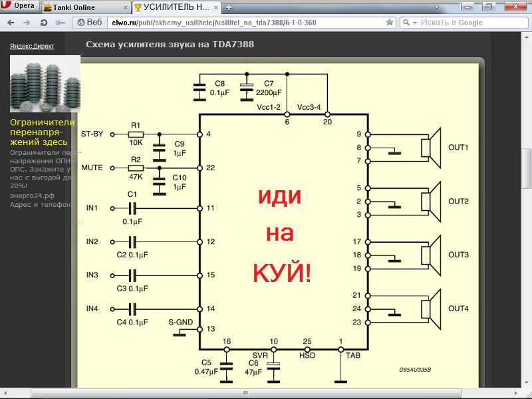Click the horizontal scrollbar at page bottom
This screenshot has width=532, height=399.
pos(246,394)
